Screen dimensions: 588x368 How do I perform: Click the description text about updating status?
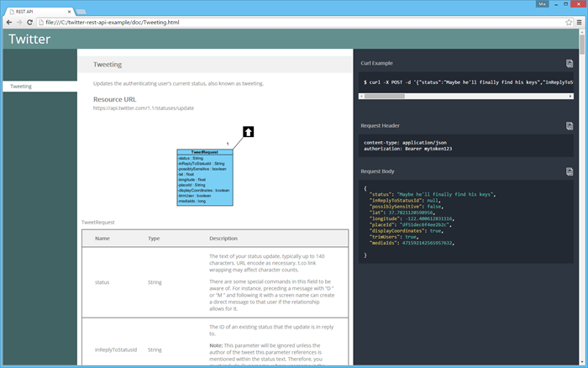coord(178,84)
